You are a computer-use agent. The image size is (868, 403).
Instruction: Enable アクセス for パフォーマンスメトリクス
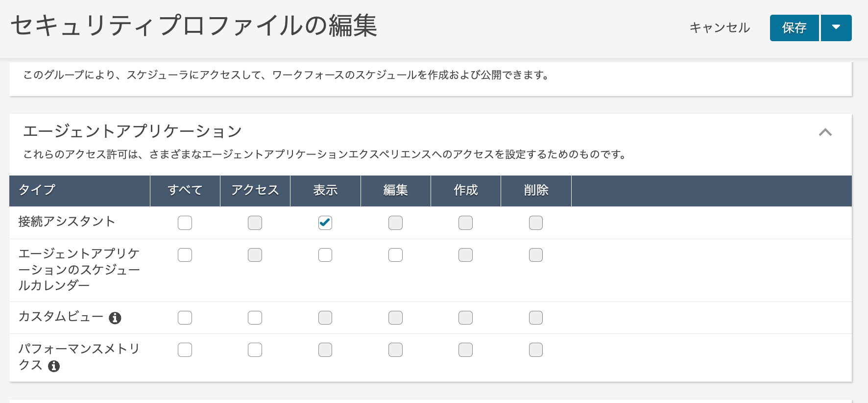[255, 350]
